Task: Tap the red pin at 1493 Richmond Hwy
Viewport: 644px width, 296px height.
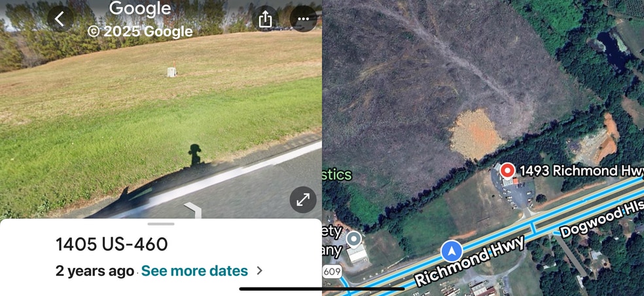Action: click(x=508, y=170)
